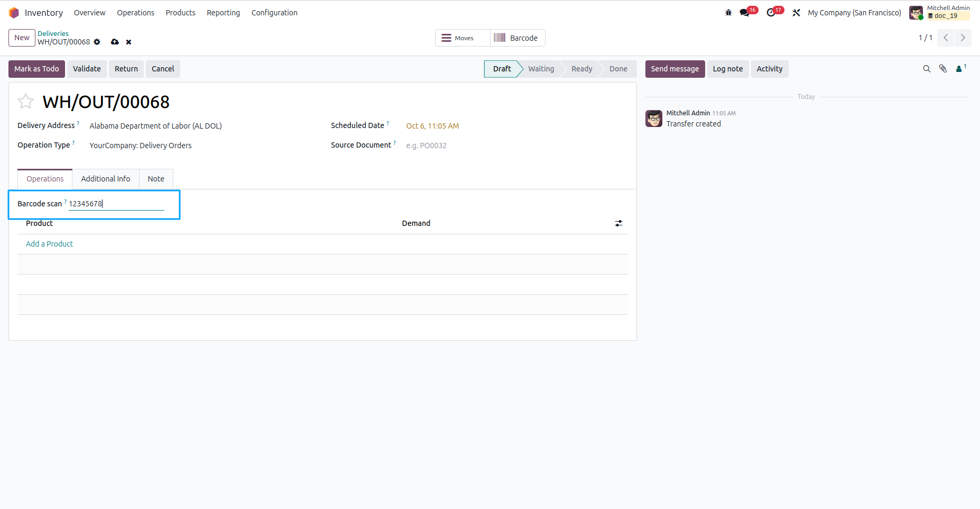The height and width of the screenshot is (509, 980).
Task: Focus the Barcode scan input
Action: [x=116, y=204]
